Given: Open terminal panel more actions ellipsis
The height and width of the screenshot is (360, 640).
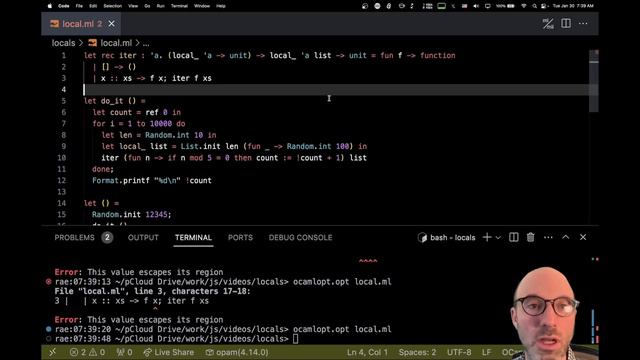Looking at the screenshot, I should (548, 237).
